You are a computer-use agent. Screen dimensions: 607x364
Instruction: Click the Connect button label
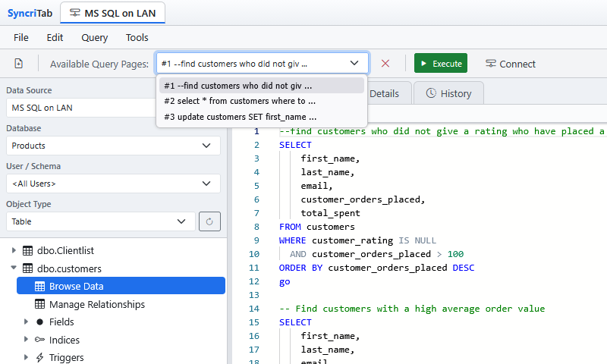517,64
